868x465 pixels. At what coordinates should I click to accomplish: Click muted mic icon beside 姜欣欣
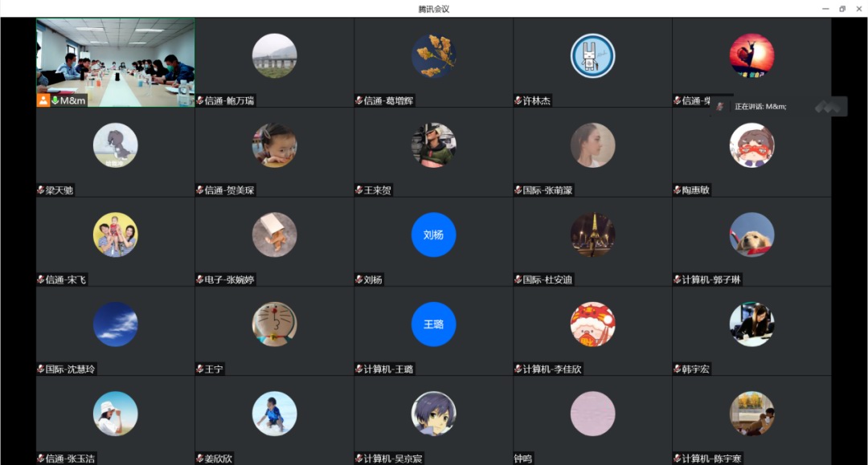200,459
